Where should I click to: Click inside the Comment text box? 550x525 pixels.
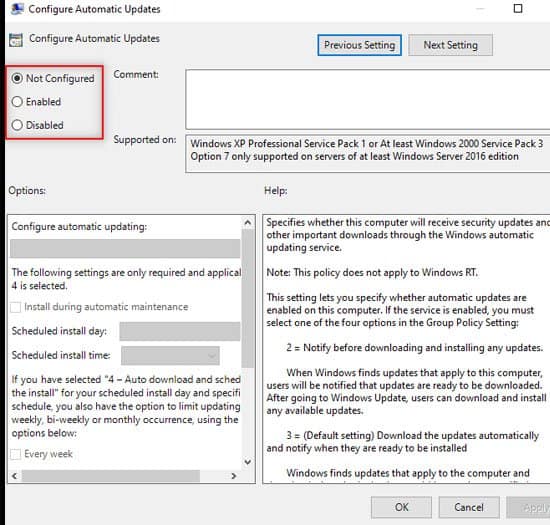[x=368, y=100]
